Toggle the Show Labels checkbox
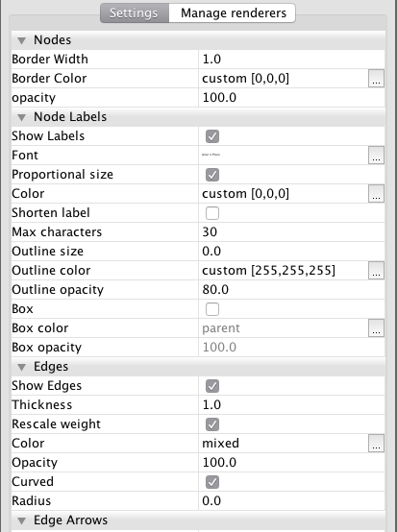The width and height of the screenshot is (397, 532). (x=212, y=136)
